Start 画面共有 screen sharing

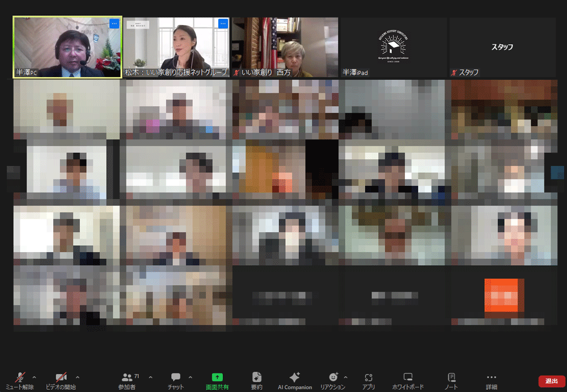tap(217, 380)
